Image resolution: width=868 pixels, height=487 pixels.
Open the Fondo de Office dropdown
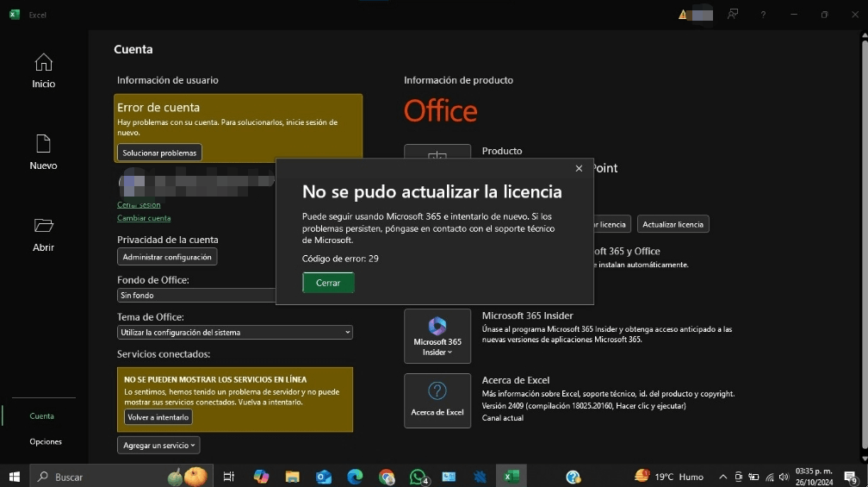196,296
